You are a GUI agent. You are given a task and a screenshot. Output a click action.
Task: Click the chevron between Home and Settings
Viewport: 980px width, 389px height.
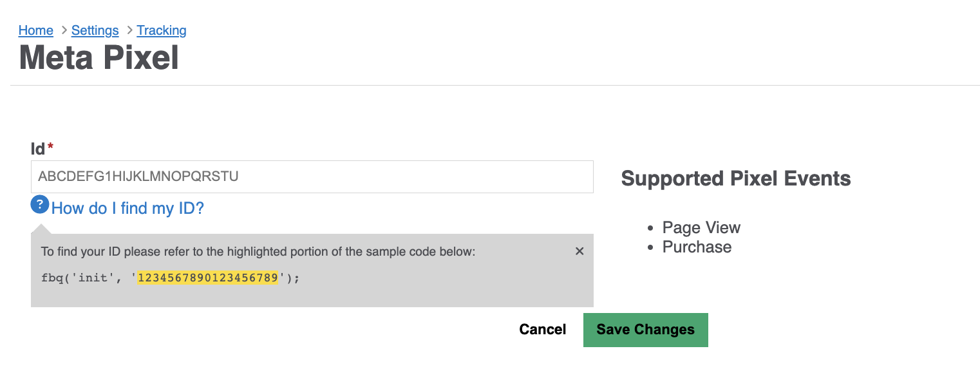[64, 30]
